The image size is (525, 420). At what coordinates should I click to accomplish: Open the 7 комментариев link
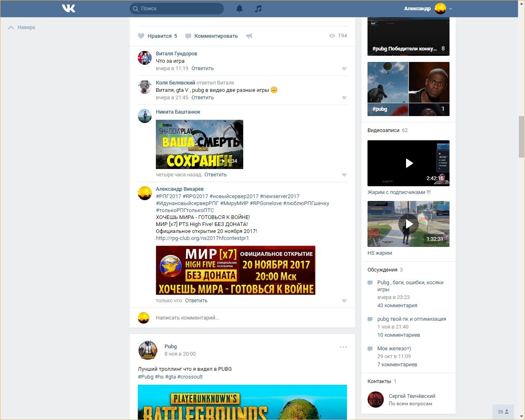click(x=397, y=365)
